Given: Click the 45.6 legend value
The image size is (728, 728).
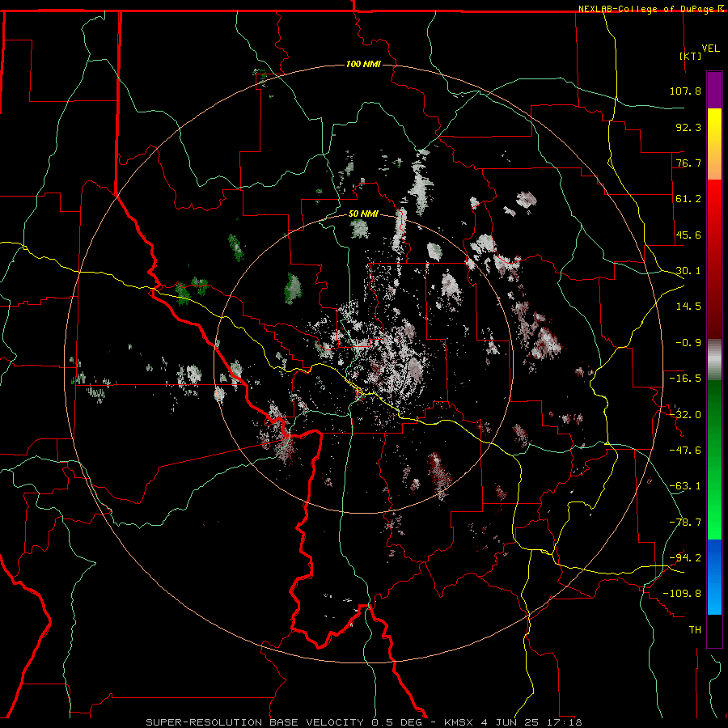Looking at the screenshot, I should (688, 235).
